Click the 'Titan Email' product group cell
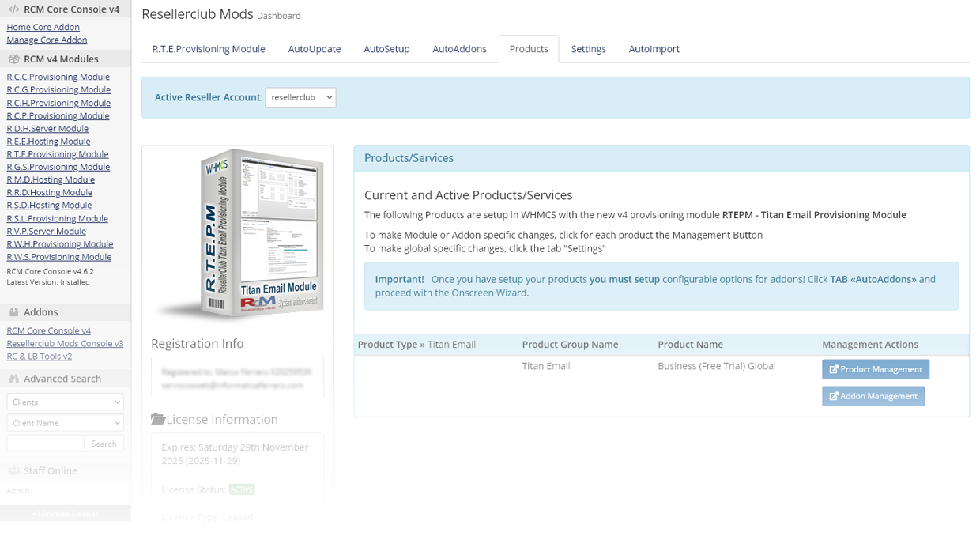Image resolution: width=980 pixels, height=536 pixels. (x=546, y=366)
